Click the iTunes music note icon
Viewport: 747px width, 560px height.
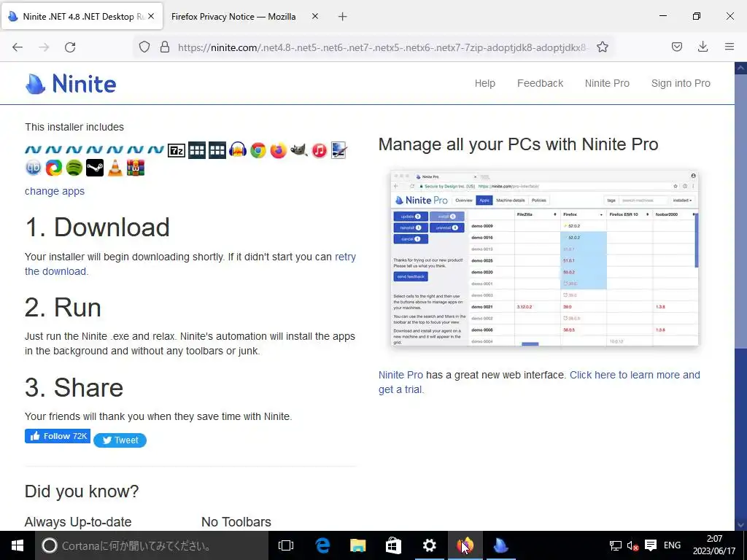[320, 150]
